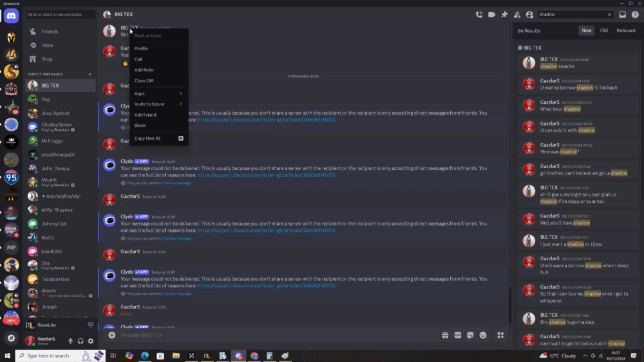Image resolution: width=644 pixels, height=362 pixels.
Task: Open Windows Start menu
Action: (7, 356)
